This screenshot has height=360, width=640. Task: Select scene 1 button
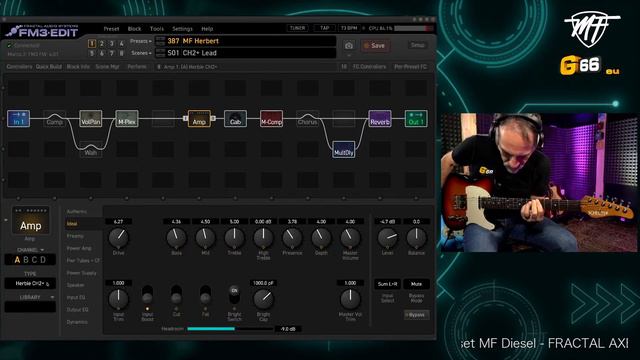click(92, 43)
